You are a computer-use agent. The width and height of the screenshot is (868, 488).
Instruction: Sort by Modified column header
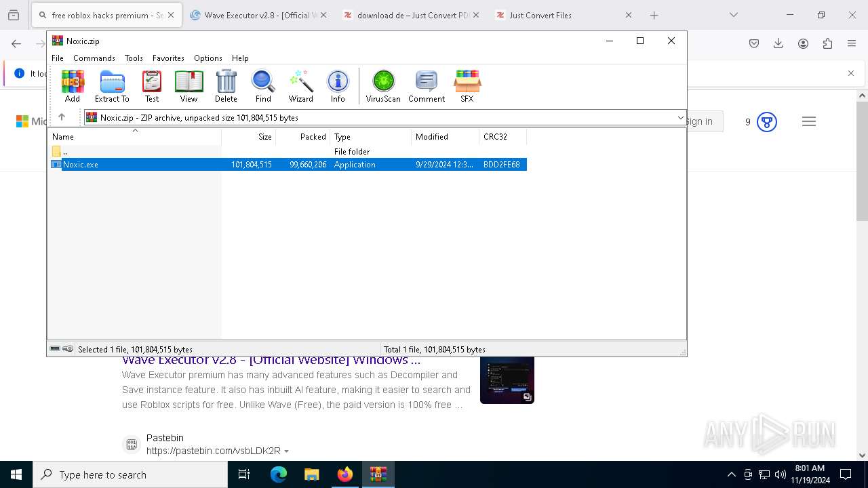[446, 137]
